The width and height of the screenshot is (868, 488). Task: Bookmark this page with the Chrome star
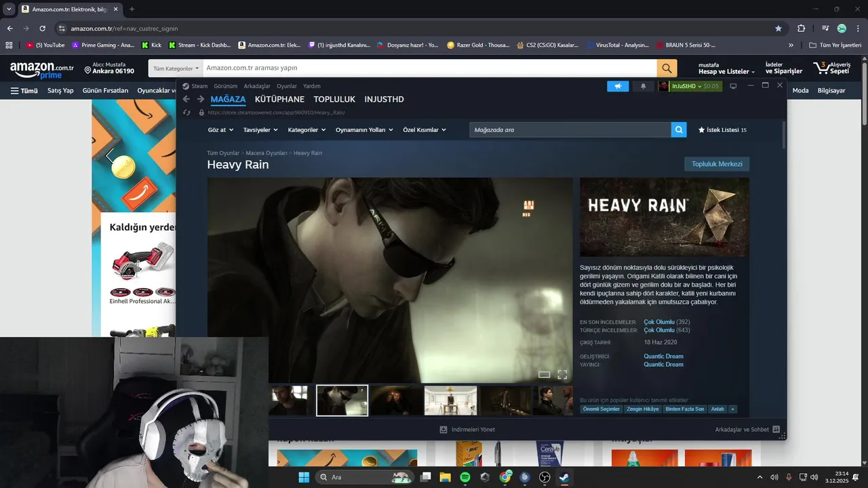coord(778,28)
